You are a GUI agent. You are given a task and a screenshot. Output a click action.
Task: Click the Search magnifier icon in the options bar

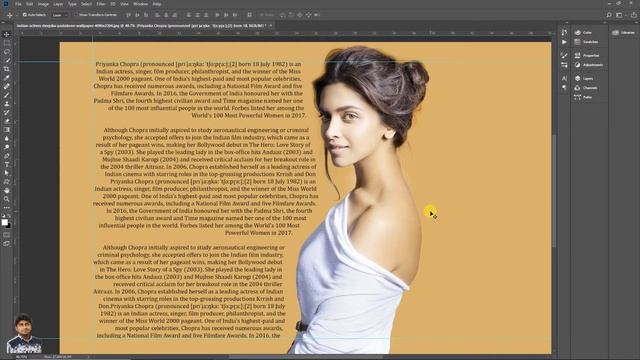pyautogui.click(x=609, y=15)
